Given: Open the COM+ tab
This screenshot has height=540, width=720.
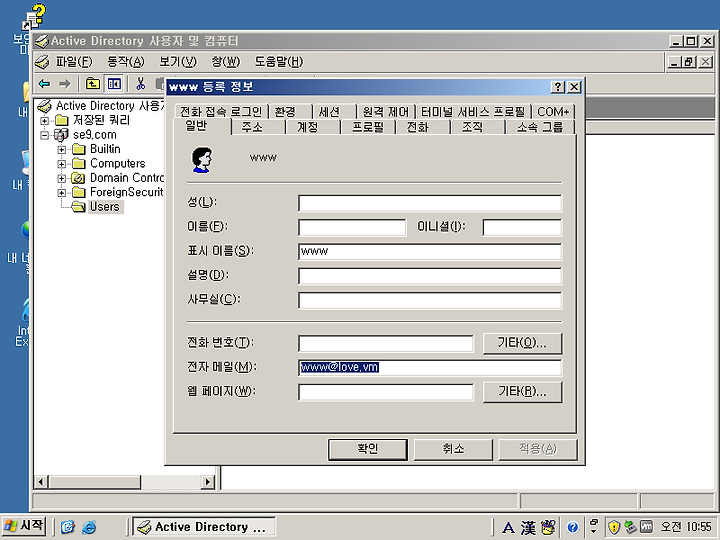Looking at the screenshot, I should coord(553,112).
